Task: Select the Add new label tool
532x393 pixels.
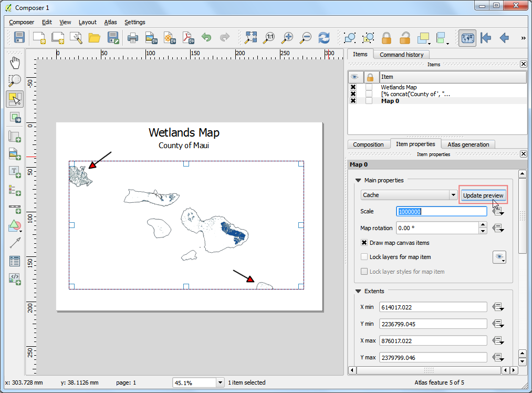Action: click(15, 172)
